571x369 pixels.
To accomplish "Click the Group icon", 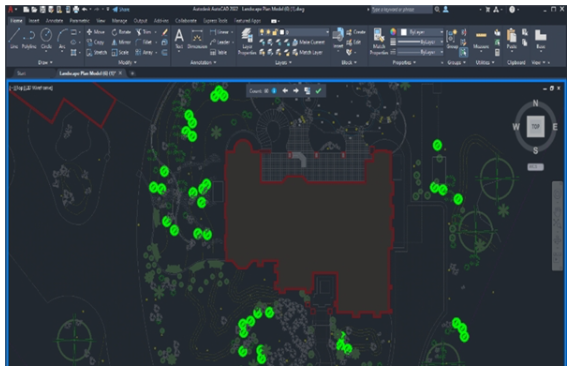I will (452, 39).
